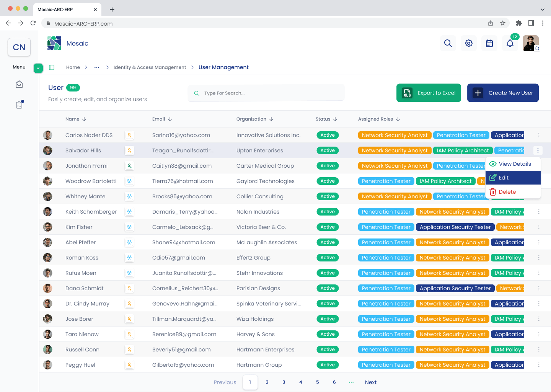551x392 pixels.
Task: Open row actions for Peggy Huel
Action: [539, 365]
